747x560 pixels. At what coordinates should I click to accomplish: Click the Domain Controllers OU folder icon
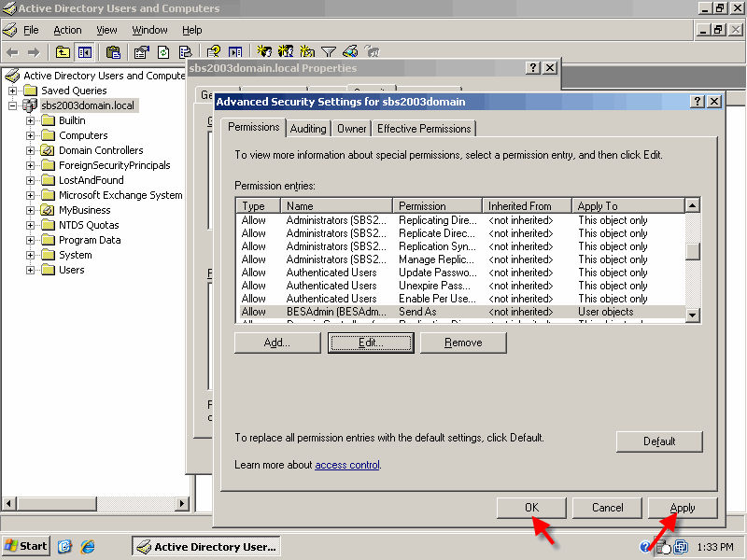(x=48, y=150)
